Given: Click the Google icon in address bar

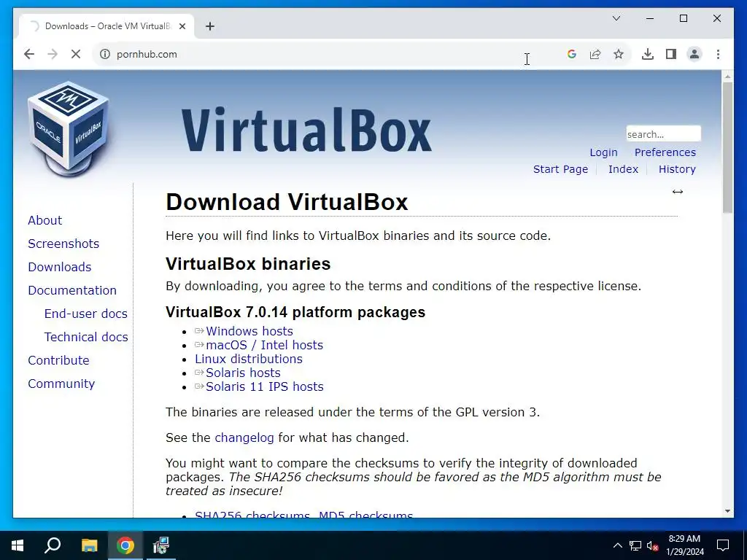Looking at the screenshot, I should click(x=572, y=54).
